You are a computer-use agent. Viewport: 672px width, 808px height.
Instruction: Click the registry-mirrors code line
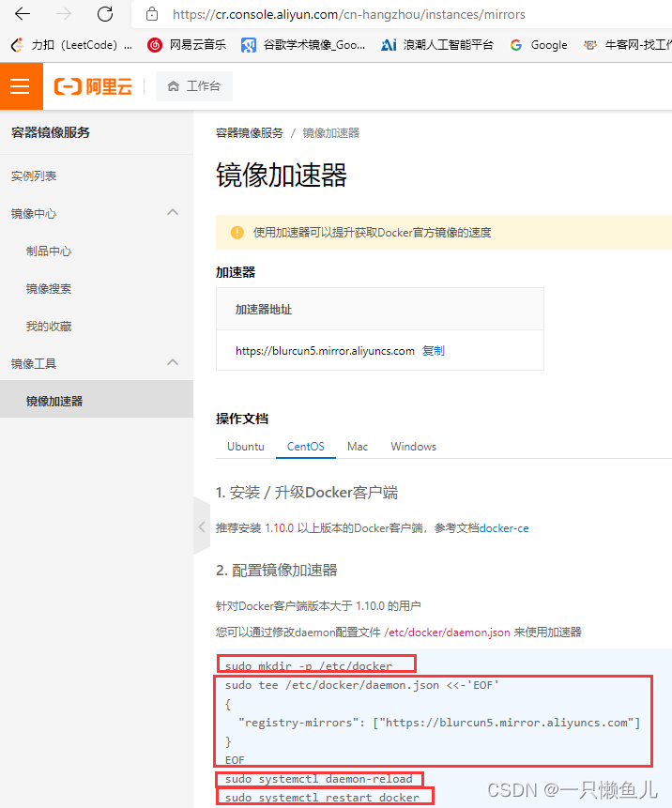(439, 723)
